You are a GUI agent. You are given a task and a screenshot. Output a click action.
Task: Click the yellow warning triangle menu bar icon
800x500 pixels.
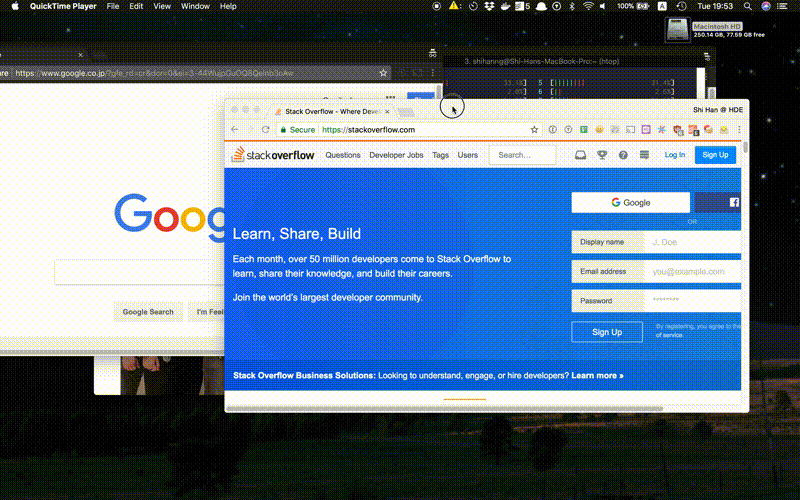pyautogui.click(x=454, y=6)
